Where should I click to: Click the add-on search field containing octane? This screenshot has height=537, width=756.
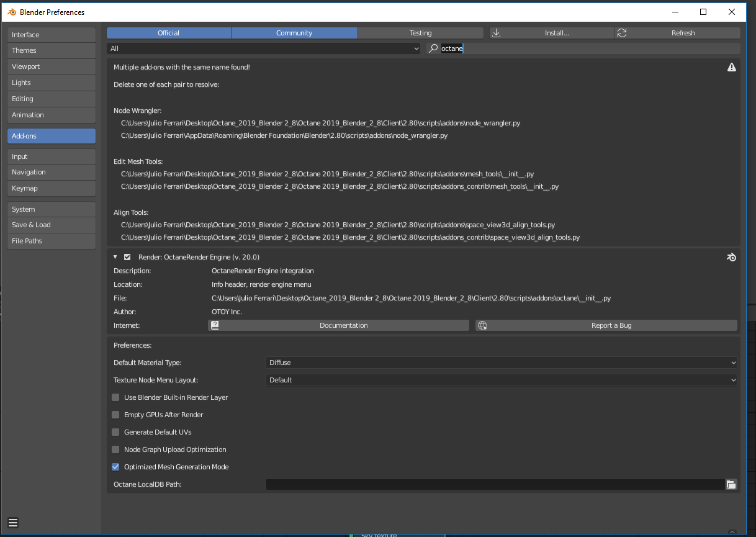tap(583, 48)
